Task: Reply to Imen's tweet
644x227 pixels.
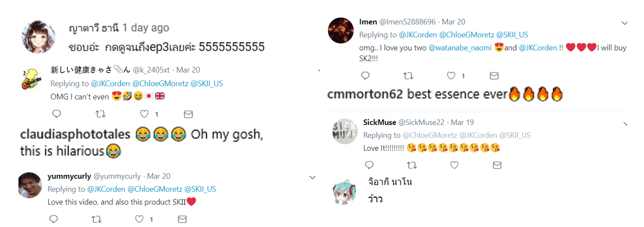Action: [x=365, y=76]
